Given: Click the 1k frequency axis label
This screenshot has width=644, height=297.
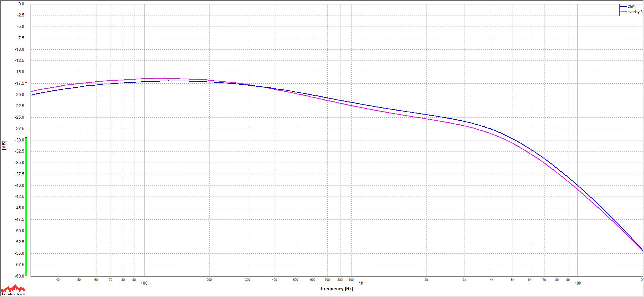Looking at the screenshot, I should point(361,283).
